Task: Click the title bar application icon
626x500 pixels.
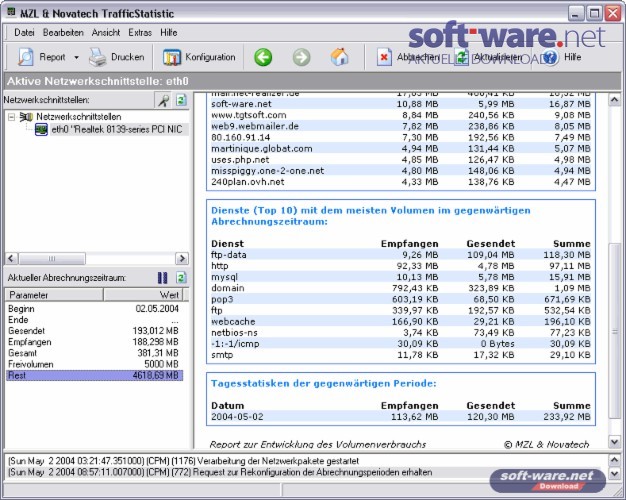Action: [x=12, y=12]
